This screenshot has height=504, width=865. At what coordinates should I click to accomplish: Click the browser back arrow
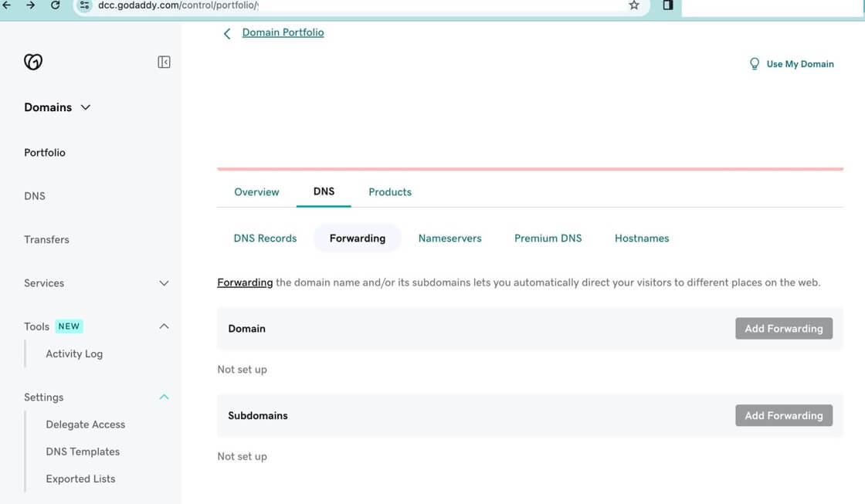click(8, 6)
